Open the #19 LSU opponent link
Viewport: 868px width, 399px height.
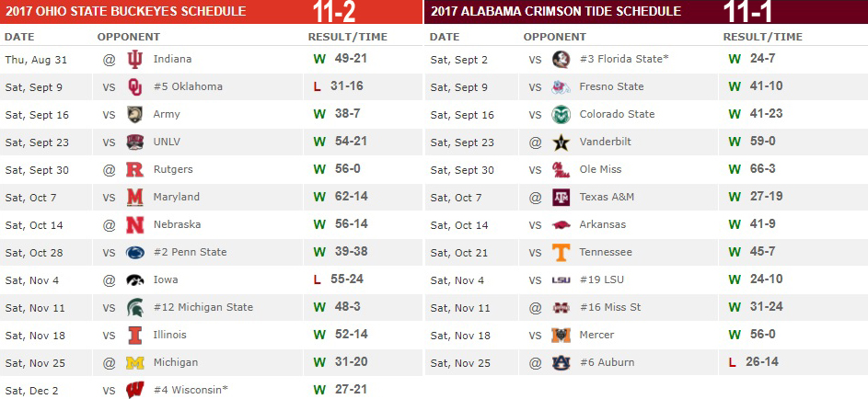point(601,280)
